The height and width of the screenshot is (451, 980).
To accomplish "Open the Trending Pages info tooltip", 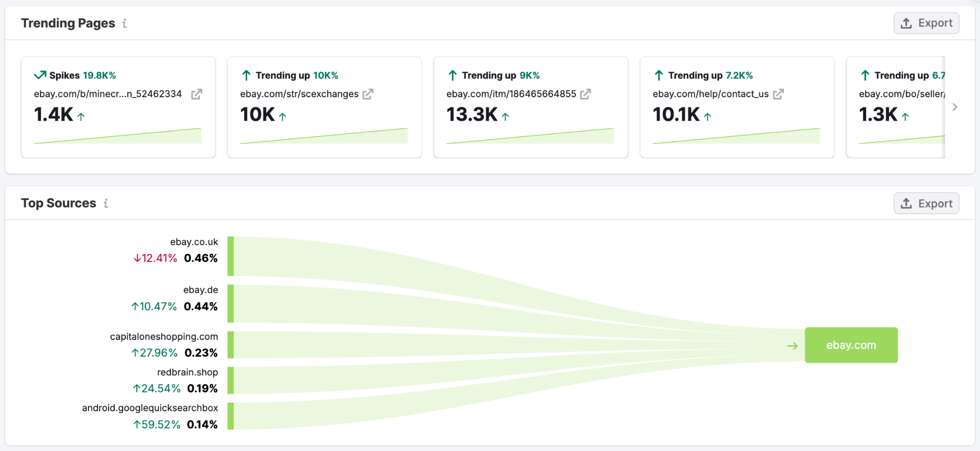I will point(125,23).
